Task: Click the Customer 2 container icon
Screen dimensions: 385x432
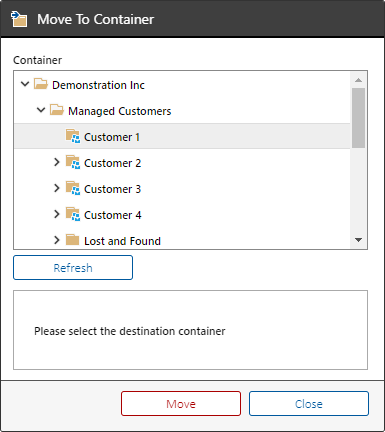Action: [x=73, y=162]
